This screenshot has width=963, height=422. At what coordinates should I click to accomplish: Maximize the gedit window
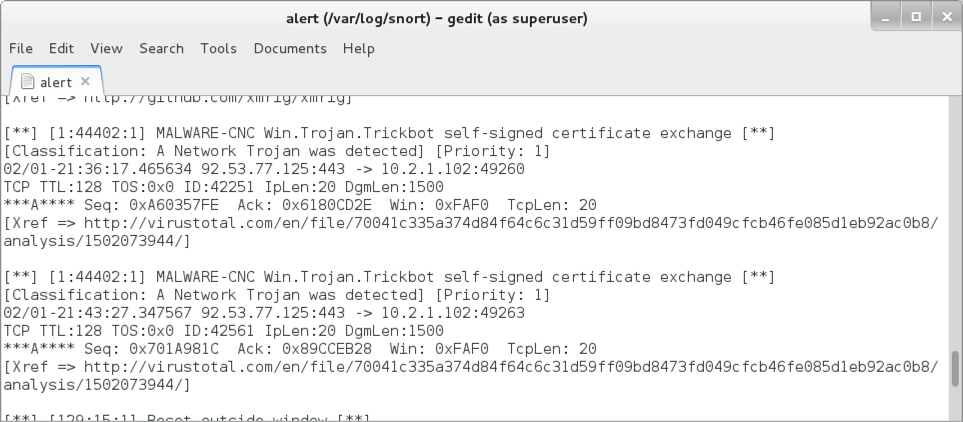pos(916,17)
